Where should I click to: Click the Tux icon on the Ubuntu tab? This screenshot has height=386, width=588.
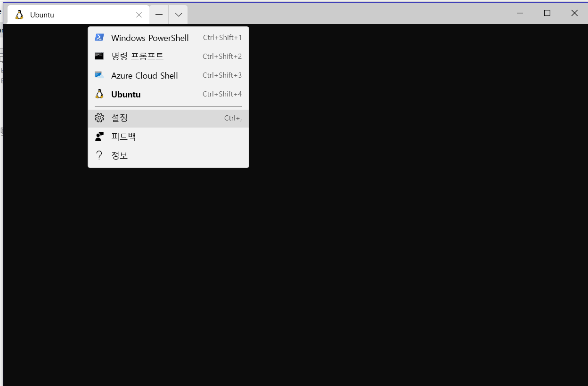pyautogui.click(x=19, y=15)
